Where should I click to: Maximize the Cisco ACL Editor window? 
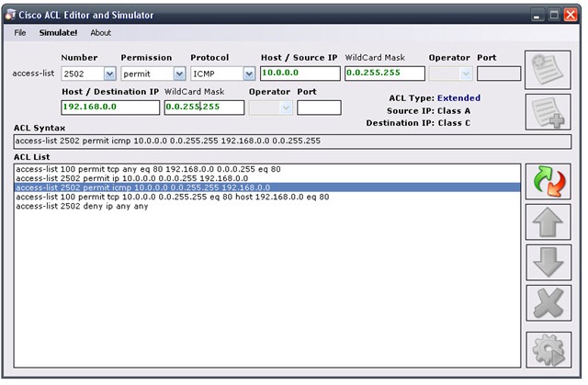point(554,15)
